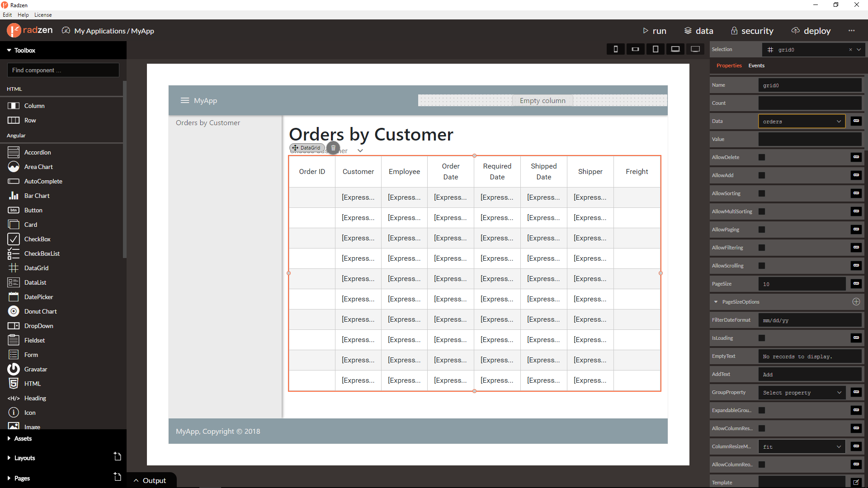Screen dimensions: 868x488
Task: Select the Accordion component icon
Action: click(14, 152)
